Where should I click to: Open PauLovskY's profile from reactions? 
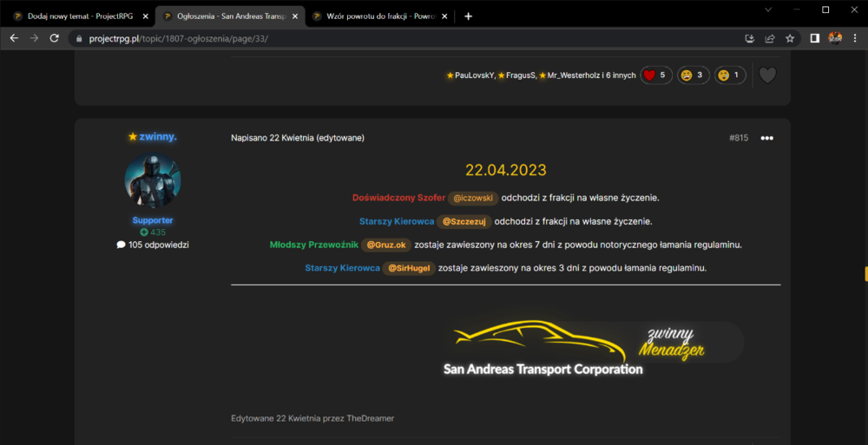pos(474,75)
